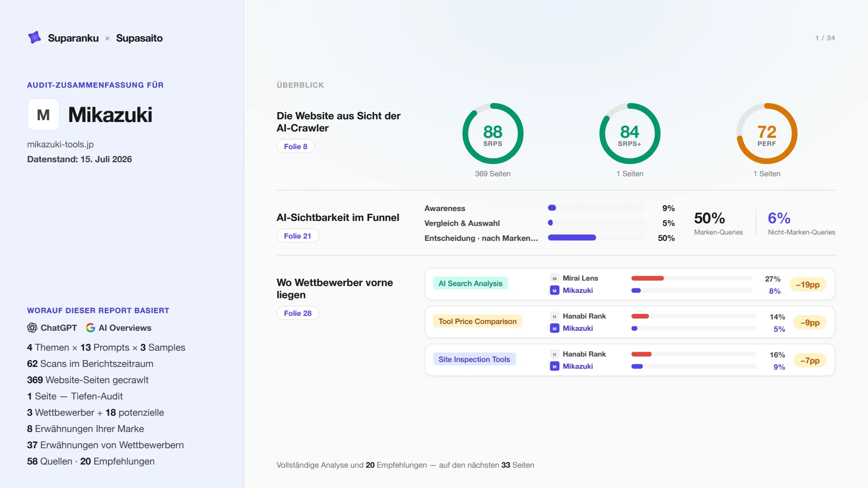
Task: Select the Tool Price Comparison tag
Action: [477, 321]
